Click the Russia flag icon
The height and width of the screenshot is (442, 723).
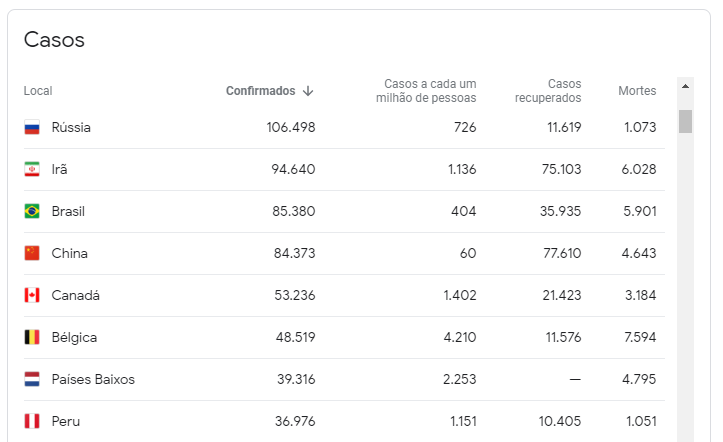coord(32,128)
